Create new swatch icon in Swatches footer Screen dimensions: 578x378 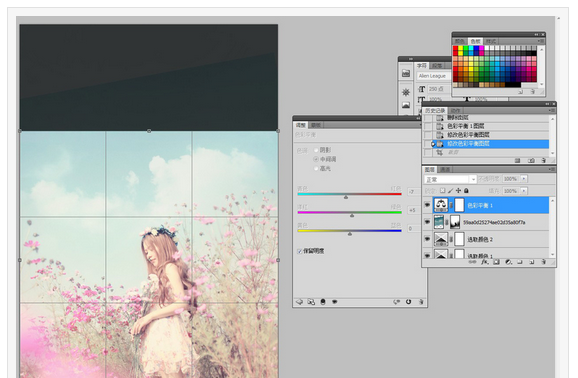tap(520, 91)
